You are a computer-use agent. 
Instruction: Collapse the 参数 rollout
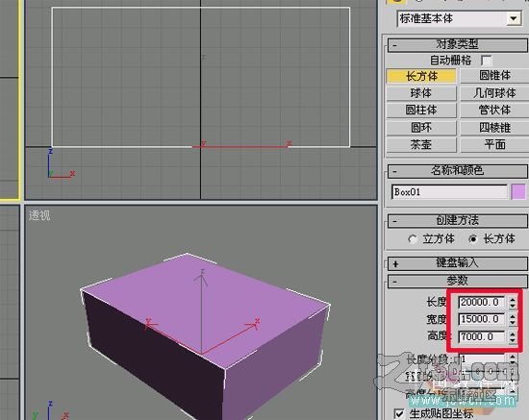[458, 281]
